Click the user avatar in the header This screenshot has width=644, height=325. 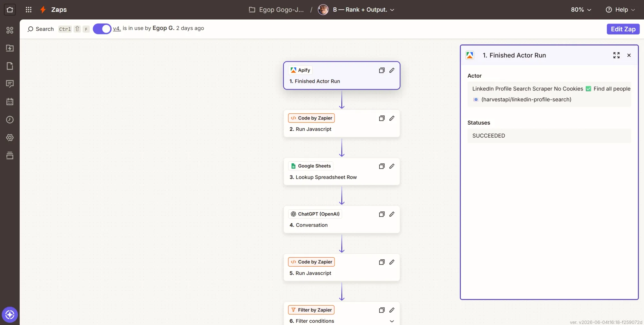point(323,10)
